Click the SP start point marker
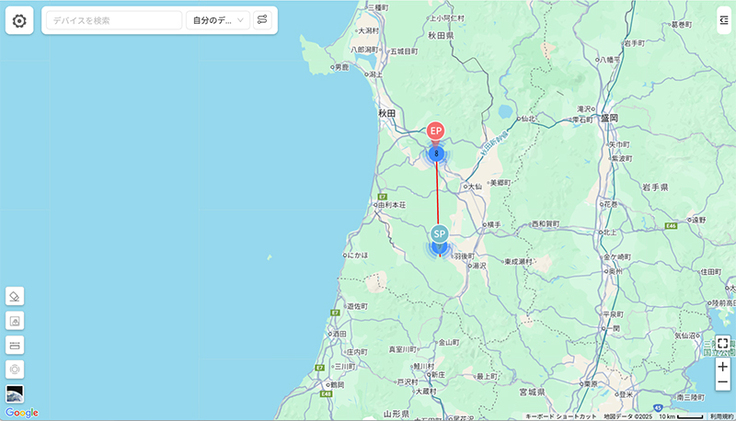Viewport: 736px width, 421px height. click(439, 234)
